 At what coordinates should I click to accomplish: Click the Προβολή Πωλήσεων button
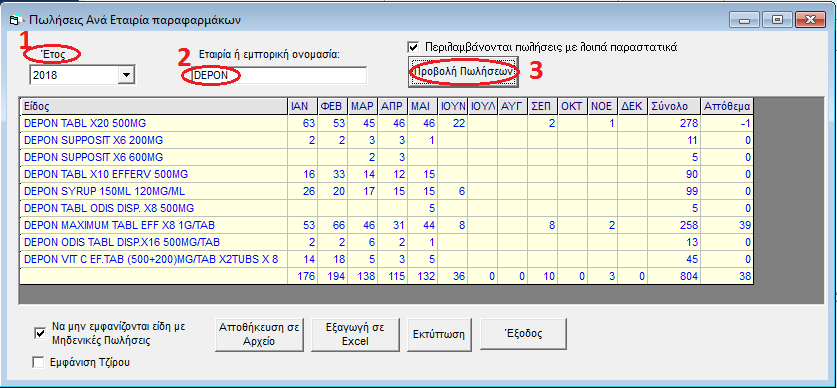tap(464, 71)
